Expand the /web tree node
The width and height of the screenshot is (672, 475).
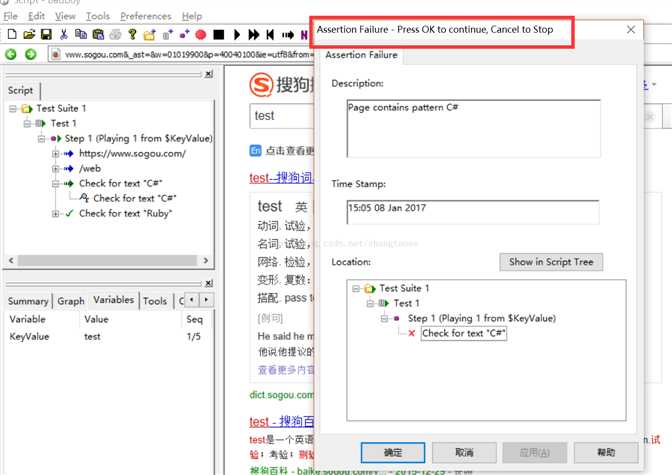(x=56, y=168)
